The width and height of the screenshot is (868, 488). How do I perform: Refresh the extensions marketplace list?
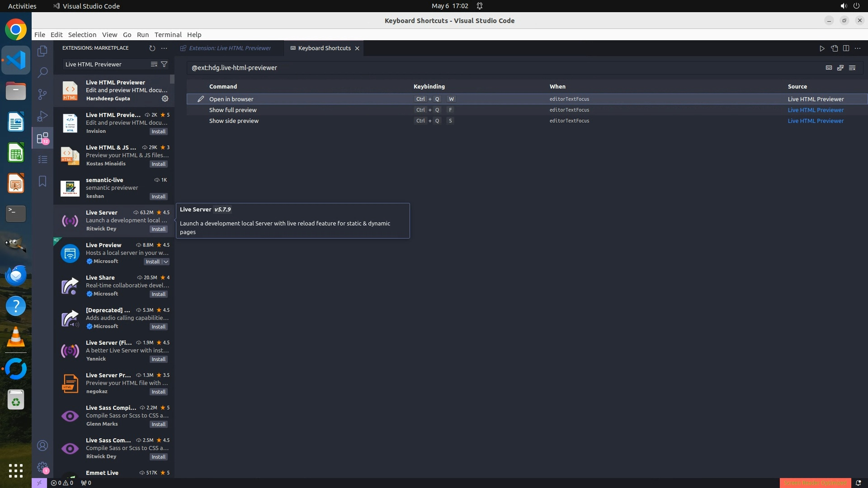152,48
